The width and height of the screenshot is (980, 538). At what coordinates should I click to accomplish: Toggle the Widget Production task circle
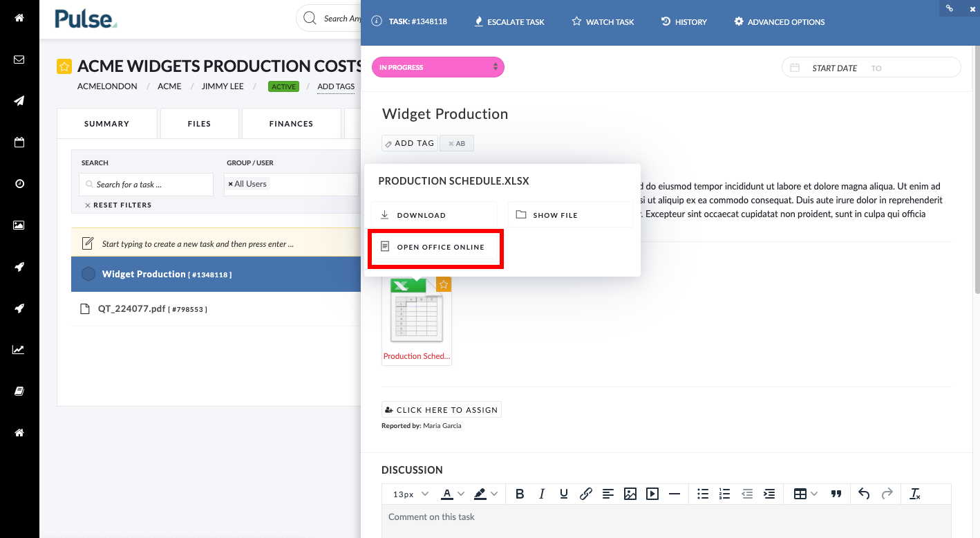(88, 274)
